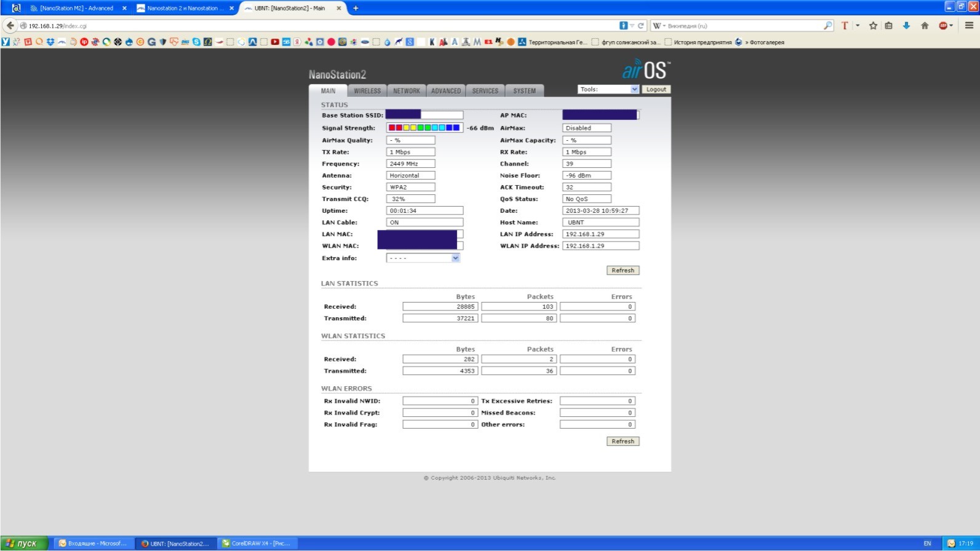Open the new tab plus button
The width and height of the screenshot is (980, 551).
(356, 8)
